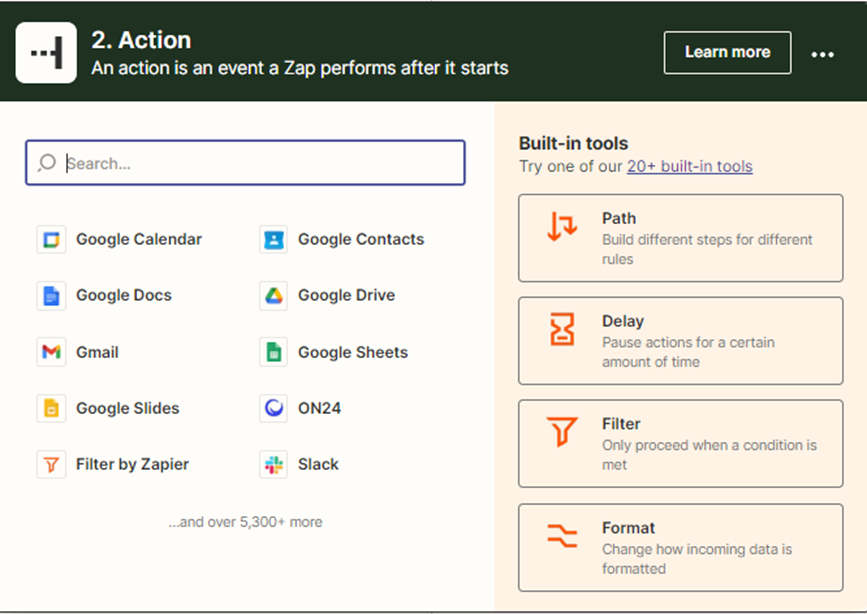This screenshot has height=614, width=867.
Task: Choose the Google Docs app label
Action: pos(124,295)
